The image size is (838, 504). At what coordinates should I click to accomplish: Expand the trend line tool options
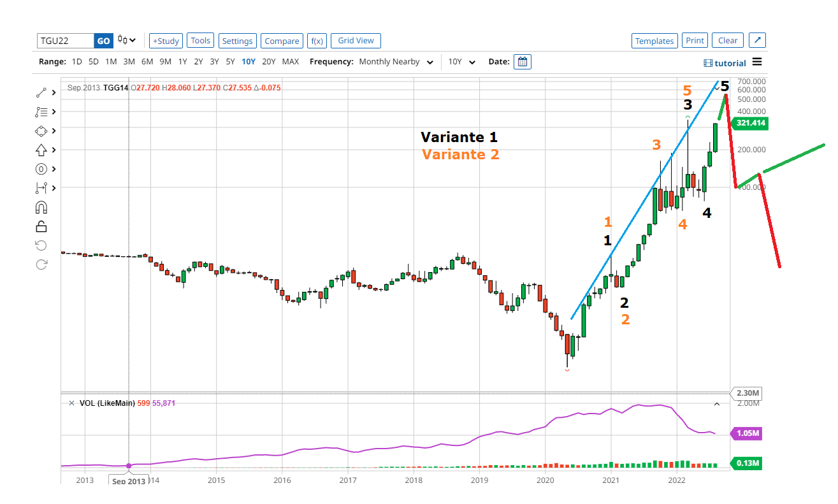coord(54,92)
